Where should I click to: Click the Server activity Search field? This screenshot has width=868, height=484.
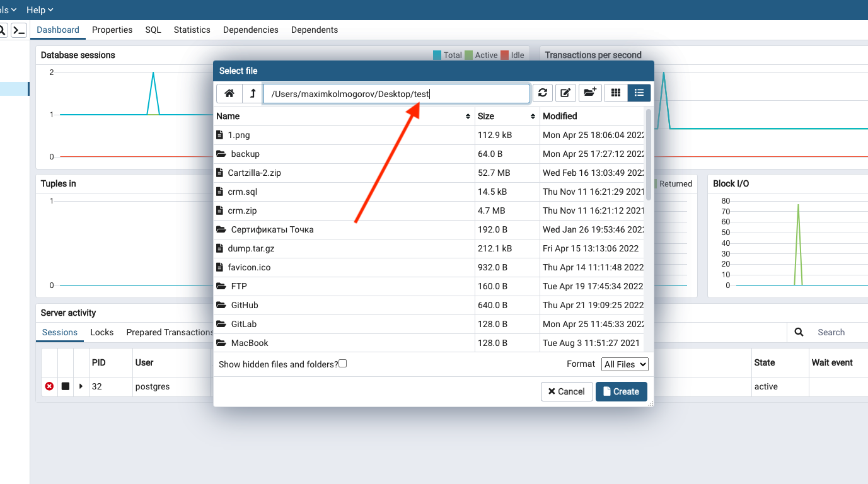(840, 332)
